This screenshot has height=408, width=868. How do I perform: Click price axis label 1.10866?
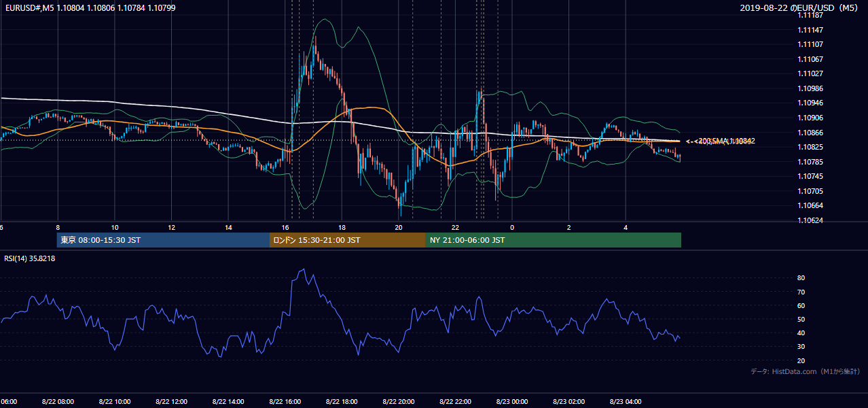pyautogui.click(x=810, y=133)
